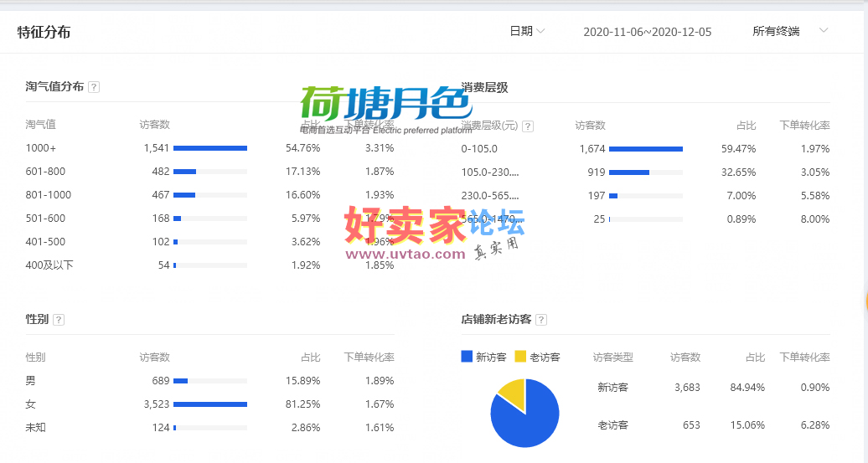Click help icon next to 消费层级(元) column header
Viewport: 868px width, 463px height.
(528, 126)
